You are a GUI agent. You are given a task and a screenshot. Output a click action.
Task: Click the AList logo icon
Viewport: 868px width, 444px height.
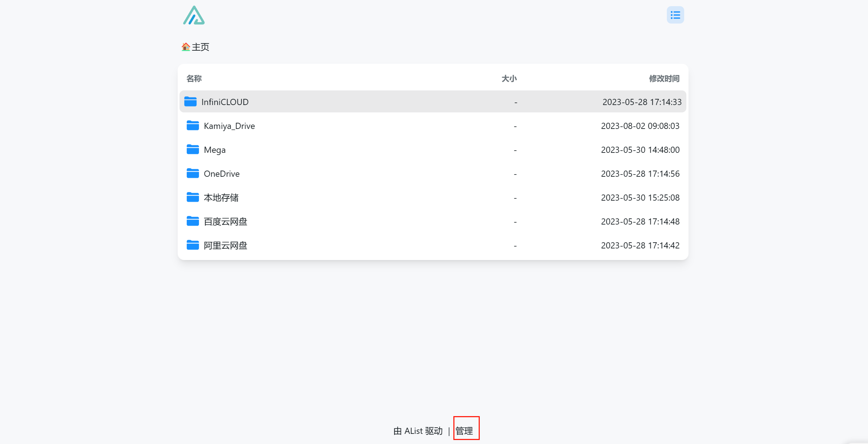pyautogui.click(x=194, y=16)
